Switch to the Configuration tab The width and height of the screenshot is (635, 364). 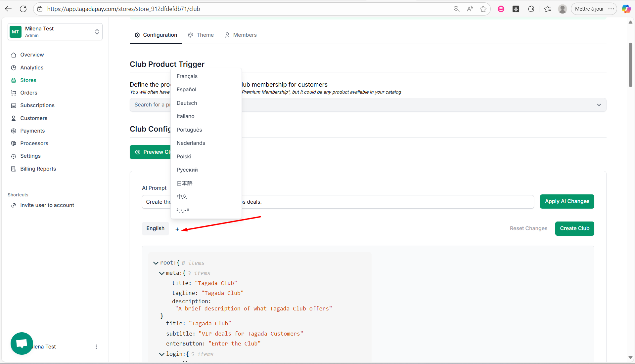coord(156,35)
